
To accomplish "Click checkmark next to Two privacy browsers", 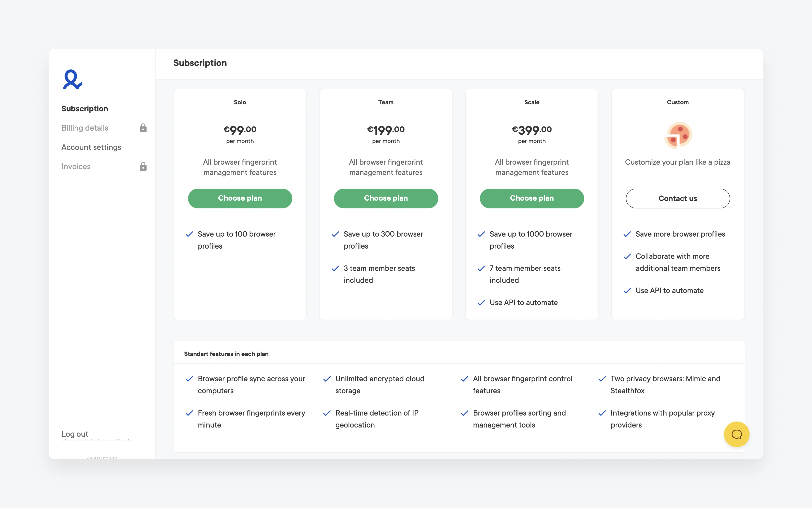I will coord(602,379).
